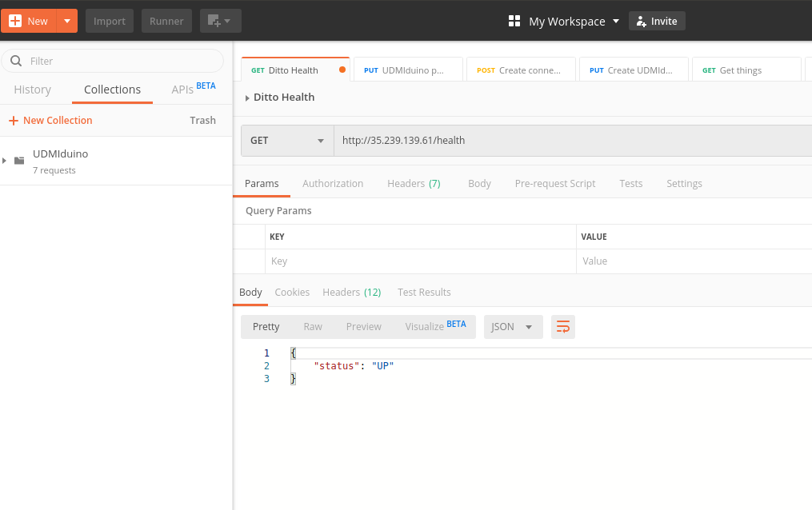
Task: Click the "UP" value in response
Action: tap(382, 366)
